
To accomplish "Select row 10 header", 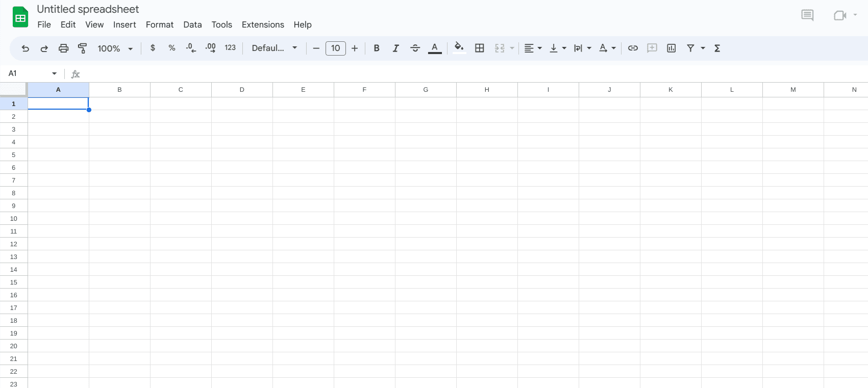I will click(14, 218).
